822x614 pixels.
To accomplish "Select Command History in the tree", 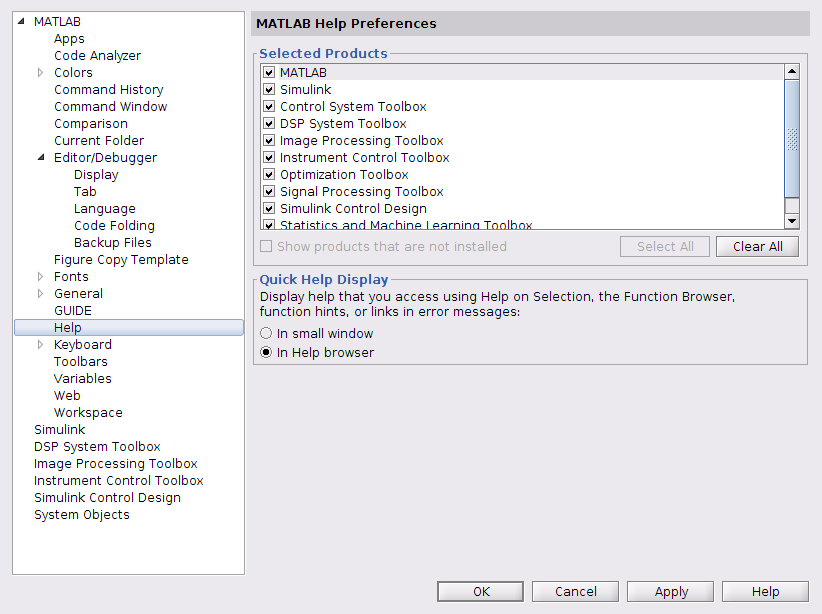I will click(x=109, y=90).
